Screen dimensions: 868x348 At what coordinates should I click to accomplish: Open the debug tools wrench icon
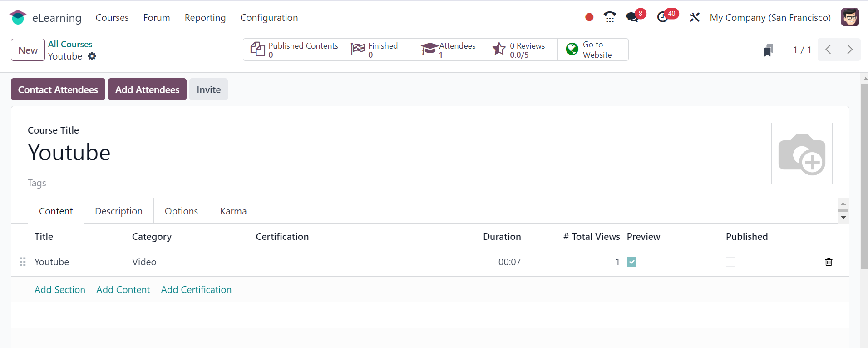pos(695,17)
